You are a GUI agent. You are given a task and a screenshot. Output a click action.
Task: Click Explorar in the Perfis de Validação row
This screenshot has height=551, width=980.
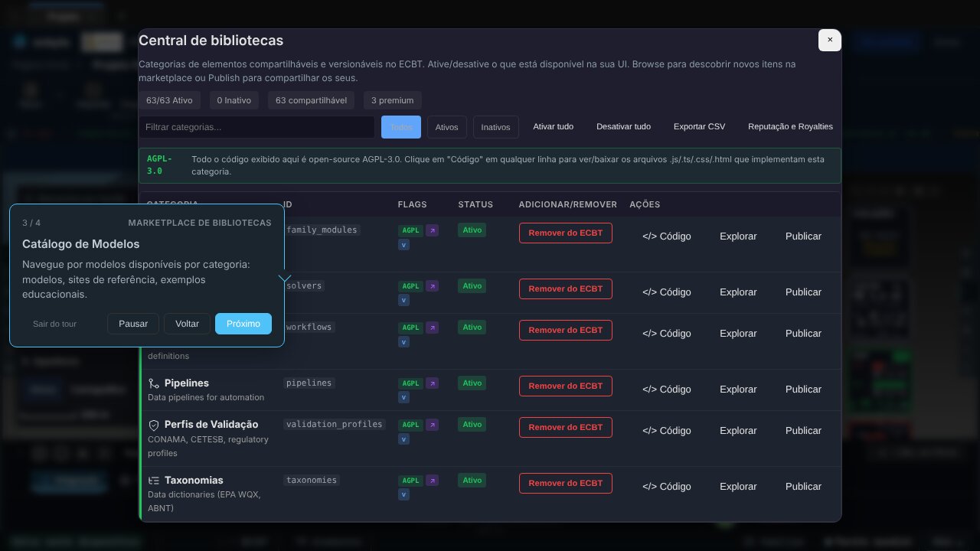[x=738, y=431]
